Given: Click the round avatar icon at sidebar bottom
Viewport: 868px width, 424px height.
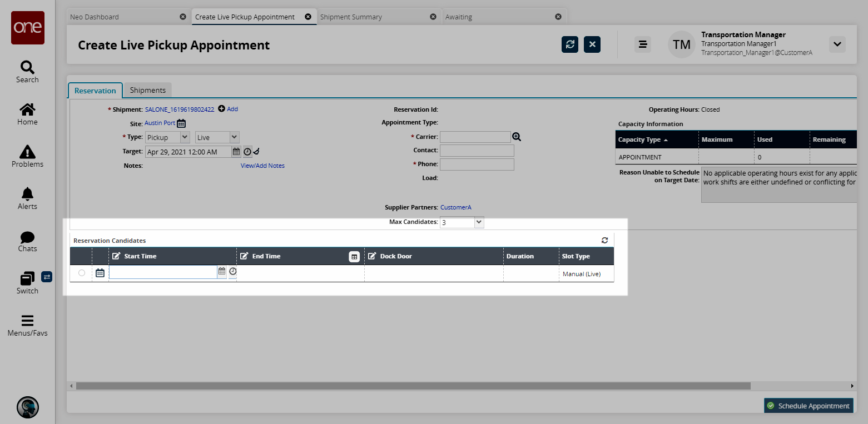Looking at the screenshot, I should [28, 407].
